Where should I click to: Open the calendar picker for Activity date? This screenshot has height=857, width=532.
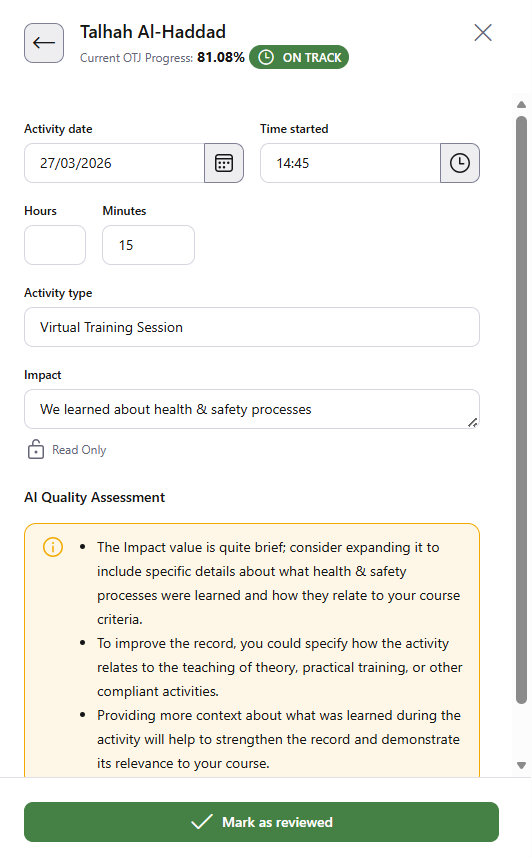(224, 163)
